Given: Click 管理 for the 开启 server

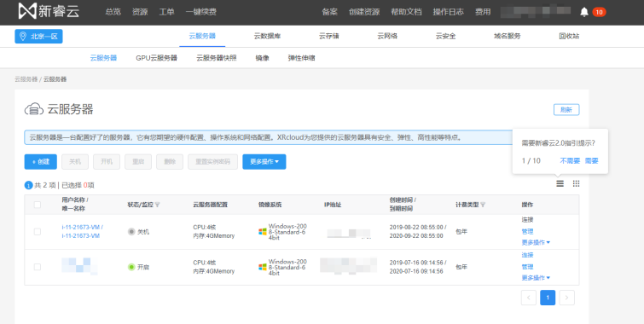Looking at the screenshot, I should tap(527, 267).
